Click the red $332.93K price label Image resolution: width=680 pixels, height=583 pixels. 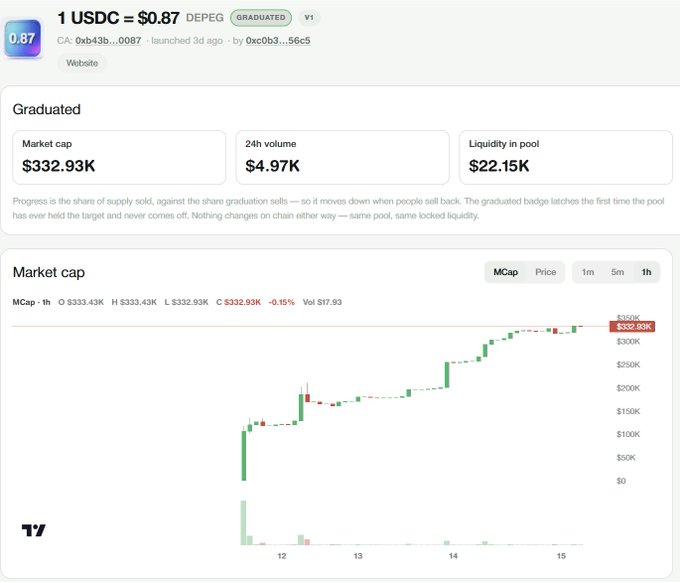click(632, 327)
